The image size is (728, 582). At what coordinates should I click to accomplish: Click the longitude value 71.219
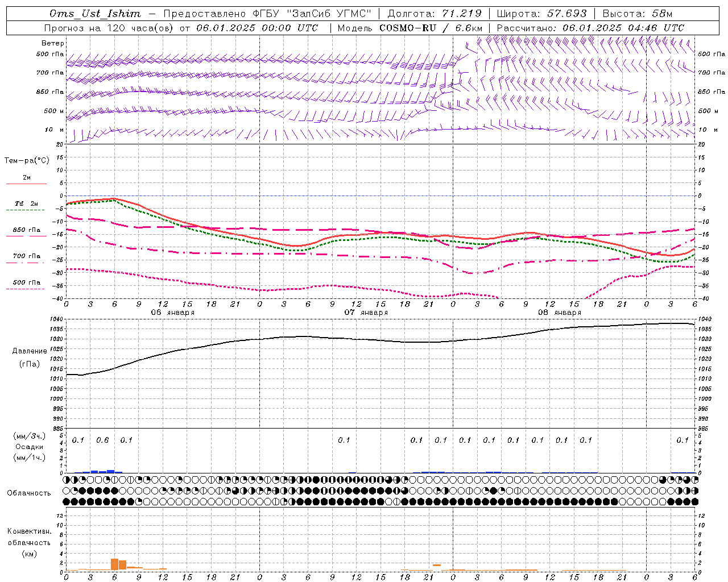[x=461, y=14]
